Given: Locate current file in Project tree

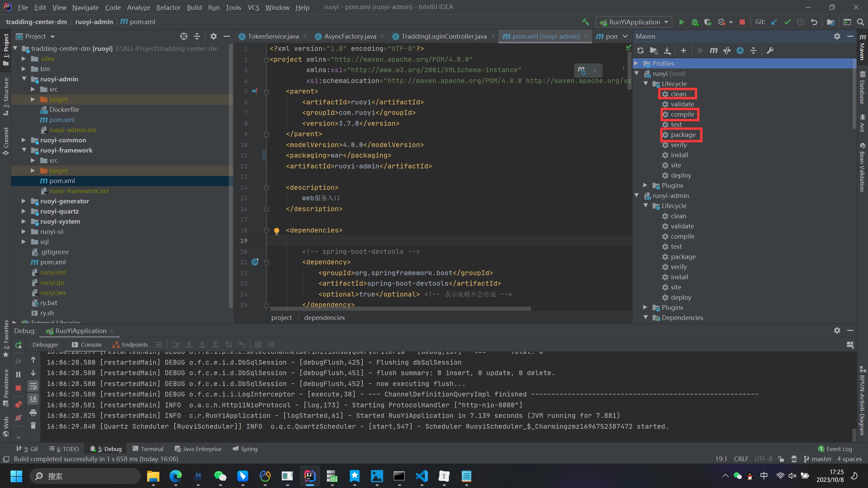Looking at the screenshot, I should click(184, 36).
